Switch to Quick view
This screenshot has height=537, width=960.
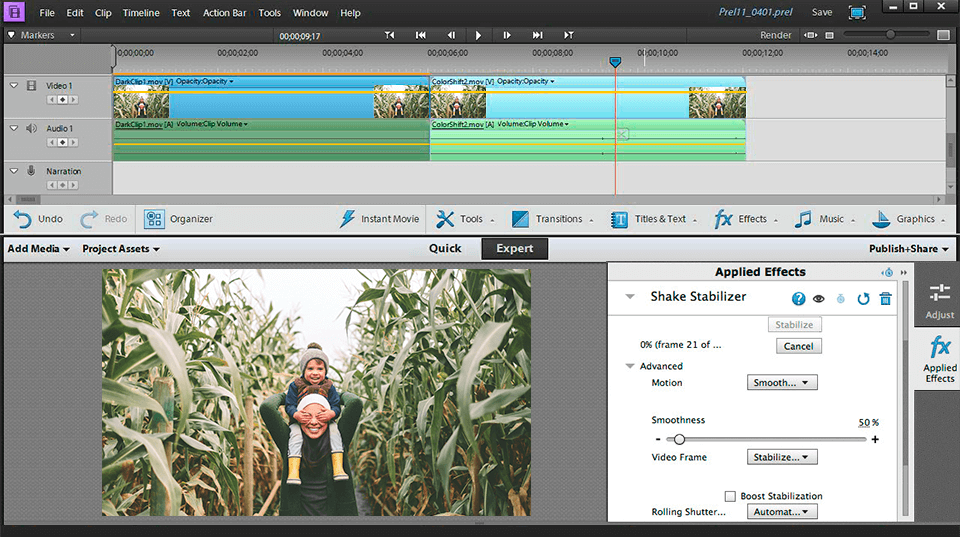click(x=445, y=249)
